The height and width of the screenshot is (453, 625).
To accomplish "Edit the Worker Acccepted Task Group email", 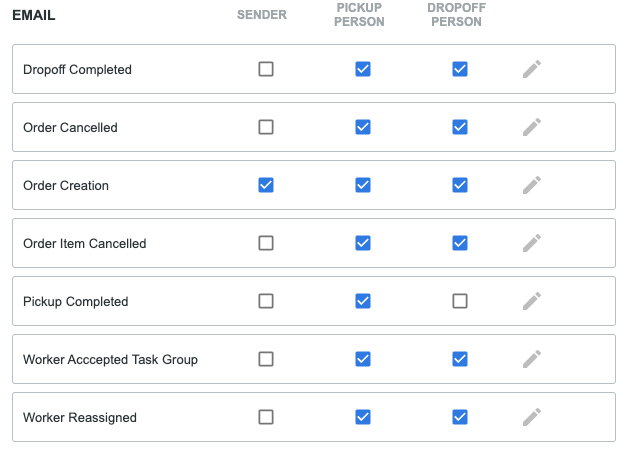I will (x=532, y=359).
